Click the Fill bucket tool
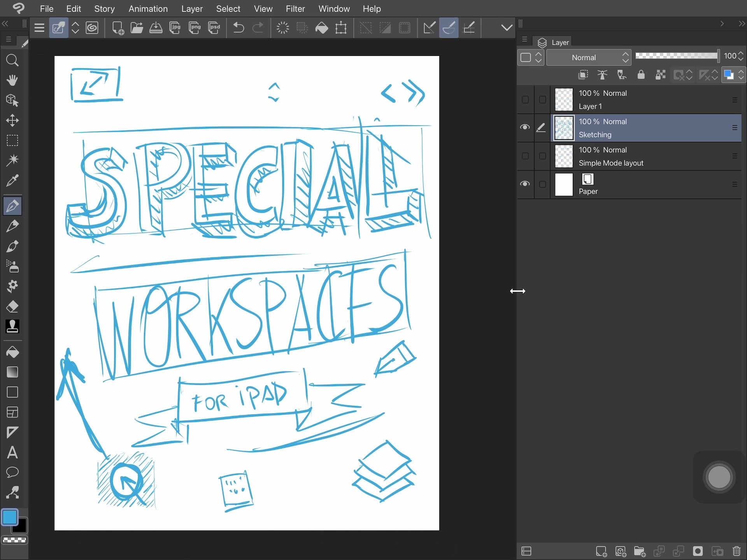Image resolution: width=747 pixels, height=560 pixels. [x=12, y=352]
